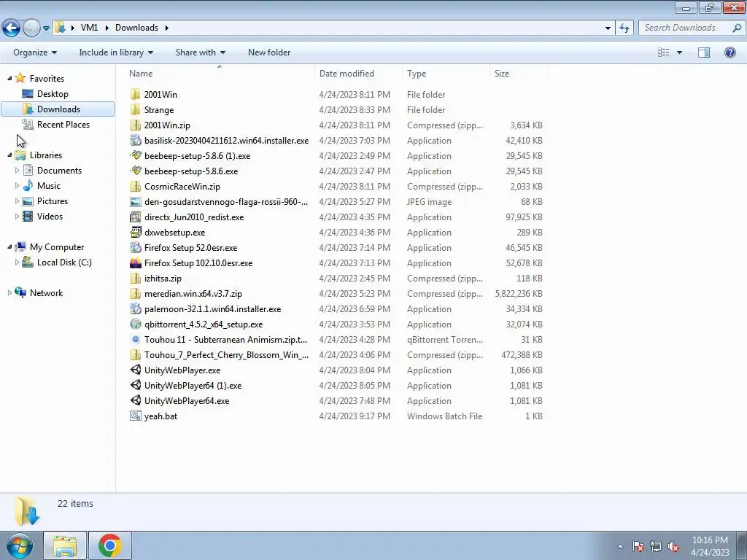Open the Share with menu
Viewport: 747px width, 560px height.
point(200,52)
